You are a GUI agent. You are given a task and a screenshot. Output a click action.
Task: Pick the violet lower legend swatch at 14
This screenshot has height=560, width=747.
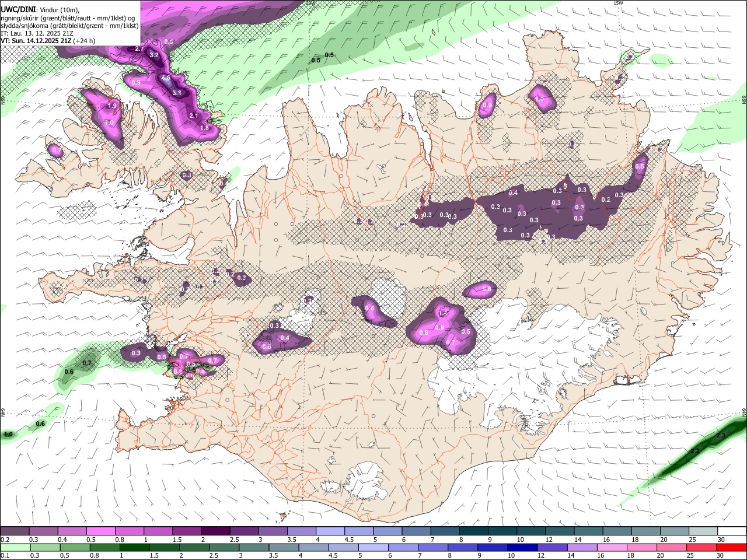click(x=581, y=547)
